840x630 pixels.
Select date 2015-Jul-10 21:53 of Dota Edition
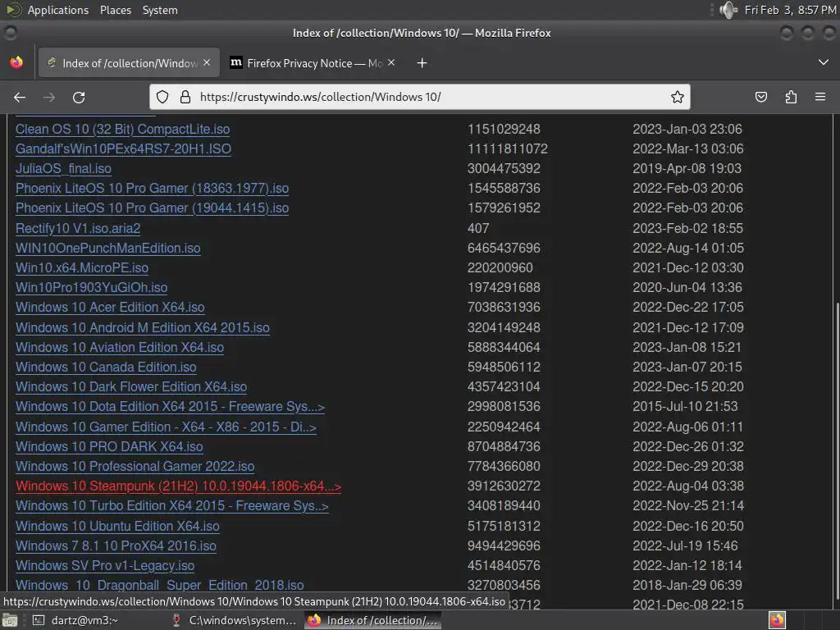[685, 407]
